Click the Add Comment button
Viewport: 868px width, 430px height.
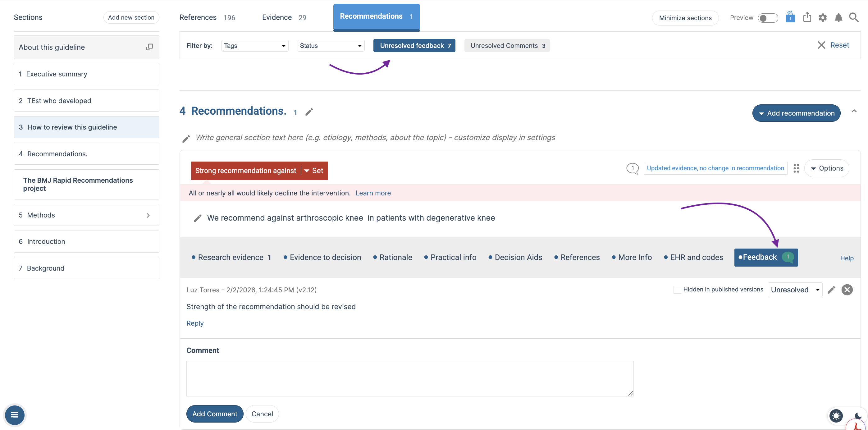215,414
